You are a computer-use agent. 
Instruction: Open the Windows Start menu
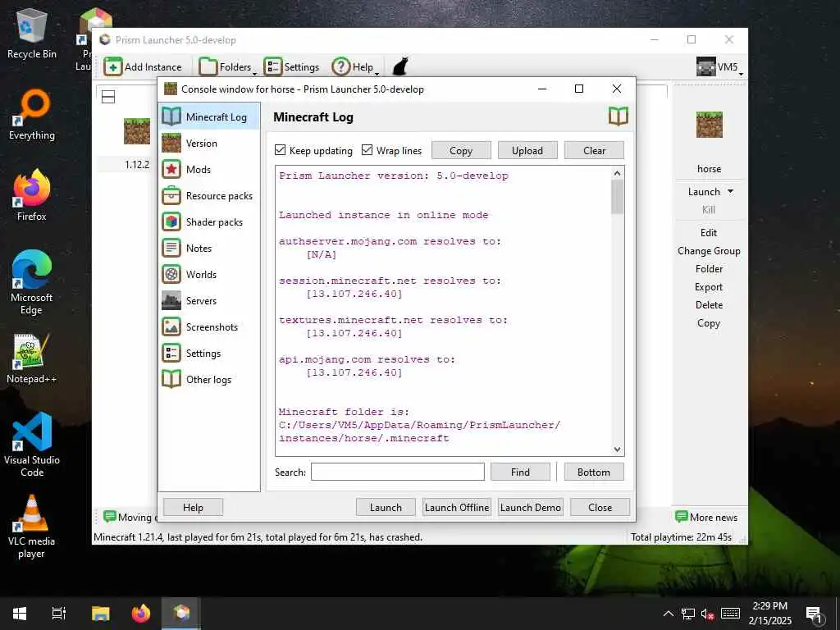point(20,614)
